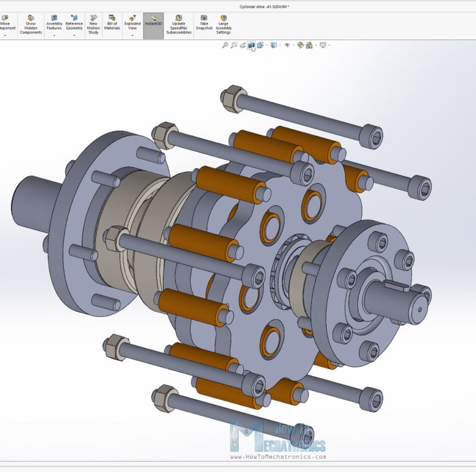Activate the Zoom to Area tool
This screenshot has height=472, width=476.
coord(234,45)
